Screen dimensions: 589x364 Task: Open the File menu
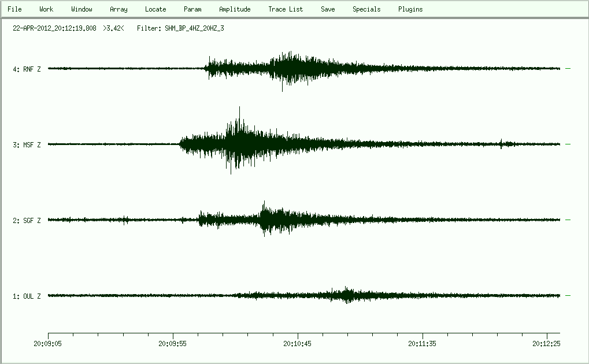14,9
